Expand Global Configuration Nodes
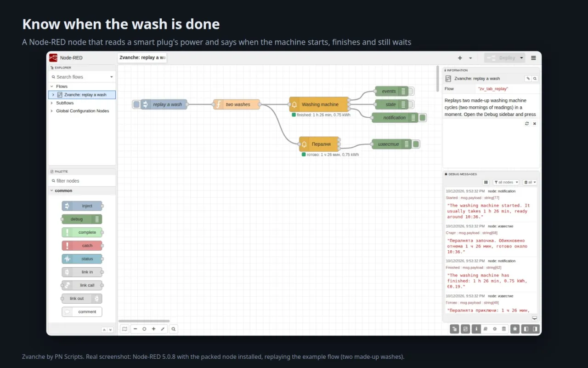The width and height of the screenshot is (588, 368). (x=52, y=111)
